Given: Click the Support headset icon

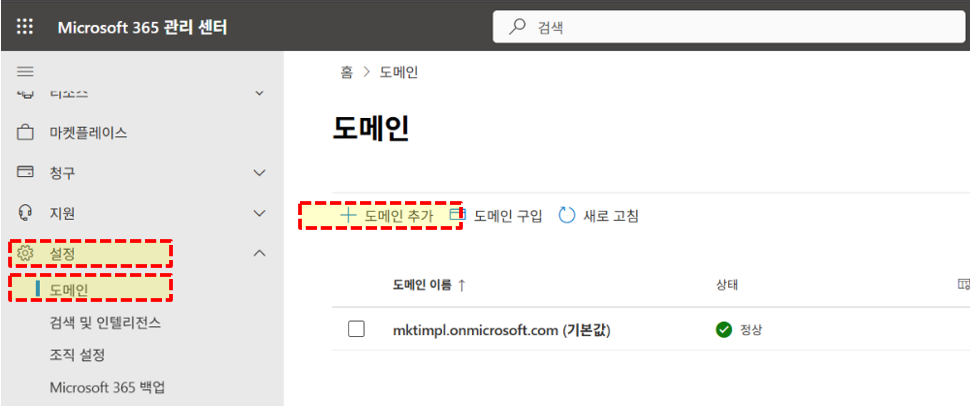Looking at the screenshot, I should click(25, 213).
